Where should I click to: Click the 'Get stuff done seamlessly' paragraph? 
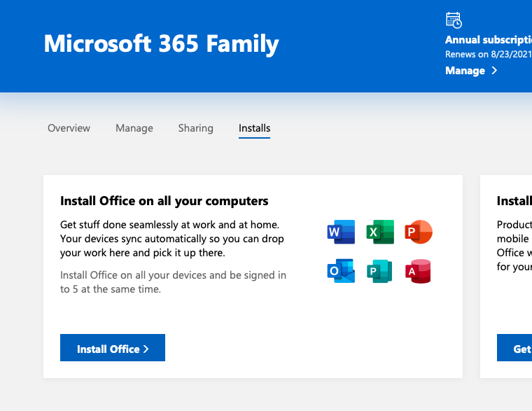[x=172, y=239]
